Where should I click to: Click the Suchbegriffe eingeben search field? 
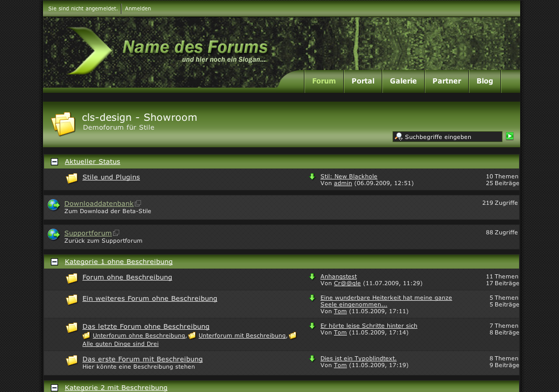451,137
